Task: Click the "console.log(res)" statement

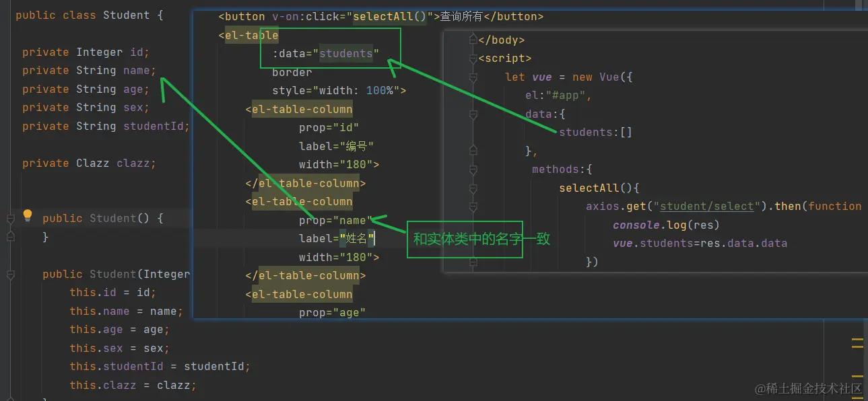Action: click(667, 225)
